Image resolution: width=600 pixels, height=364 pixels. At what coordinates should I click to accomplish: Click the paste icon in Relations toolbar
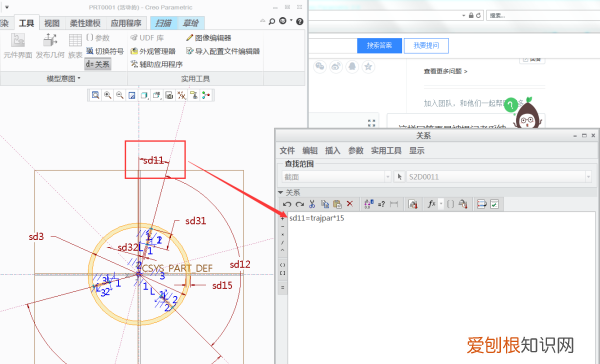click(x=337, y=204)
